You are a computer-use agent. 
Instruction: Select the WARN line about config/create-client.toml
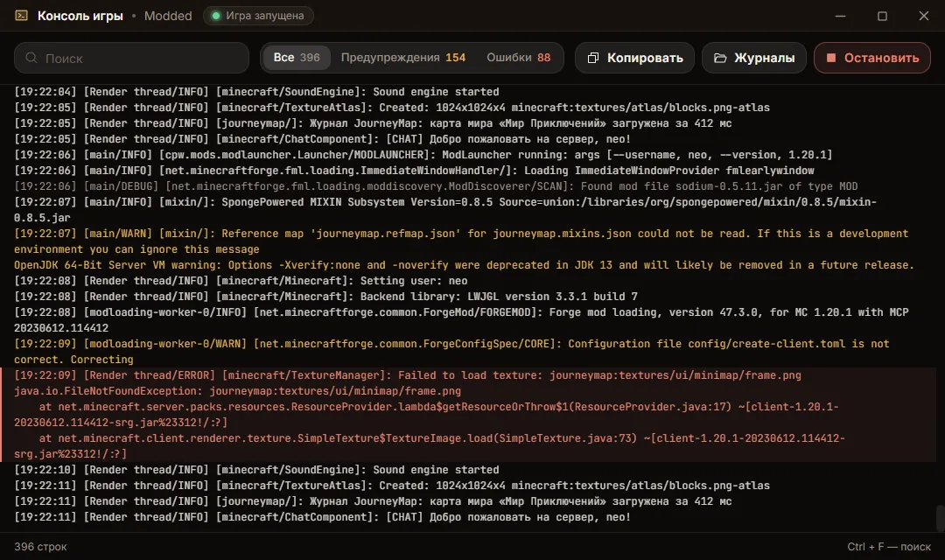coord(451,352)
